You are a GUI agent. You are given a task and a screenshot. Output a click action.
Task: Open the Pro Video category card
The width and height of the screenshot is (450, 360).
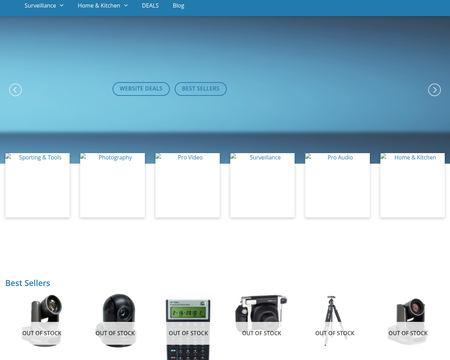point(188,185)
